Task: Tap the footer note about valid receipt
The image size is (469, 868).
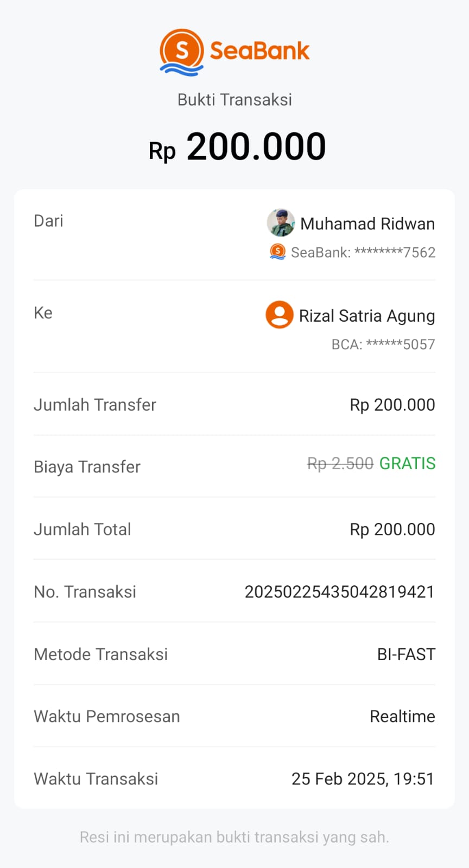Action: (x=234, y=837)
